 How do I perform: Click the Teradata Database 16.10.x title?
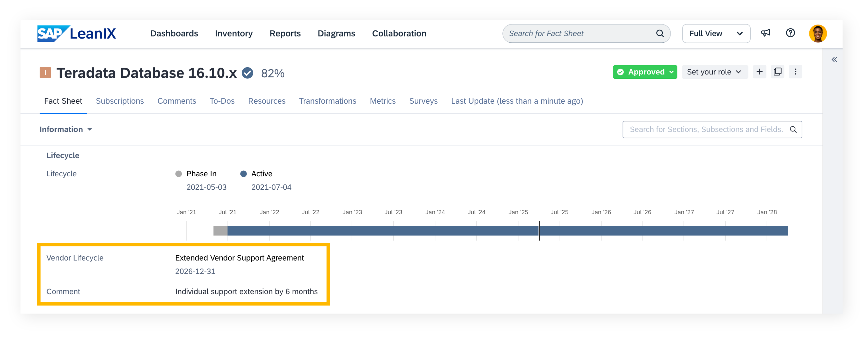[x=147, y=73]
